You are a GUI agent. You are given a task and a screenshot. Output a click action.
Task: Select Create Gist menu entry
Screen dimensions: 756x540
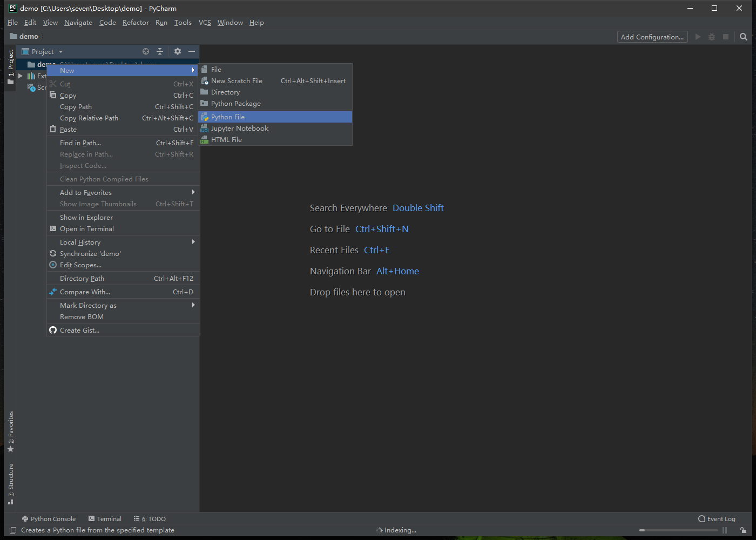[124, 330]
